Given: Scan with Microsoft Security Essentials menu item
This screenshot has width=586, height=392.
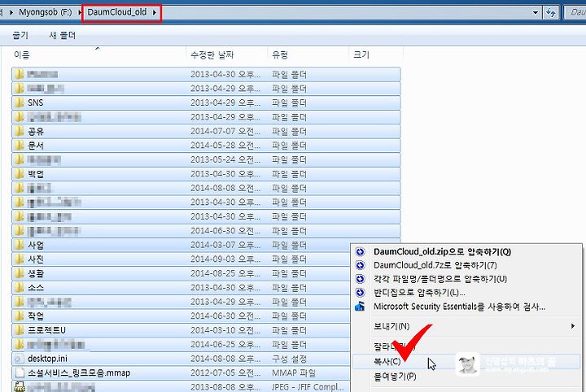Looking at the screenshot, I should tap(467, 307).
